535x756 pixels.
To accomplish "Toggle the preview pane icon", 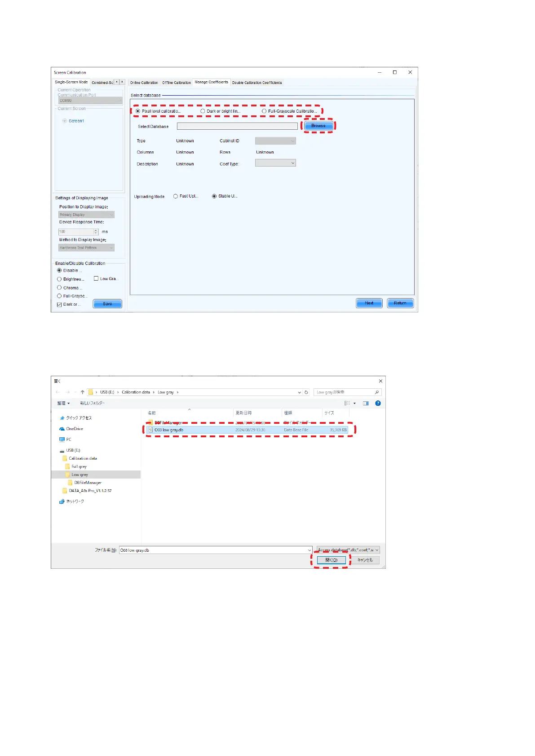I will coord(366,403).
